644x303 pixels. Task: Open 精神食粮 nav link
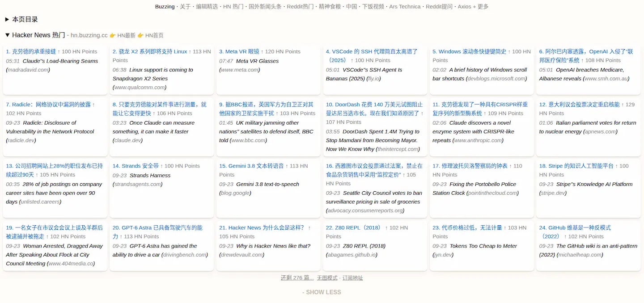pyautogui.click(x=330, y=7)
